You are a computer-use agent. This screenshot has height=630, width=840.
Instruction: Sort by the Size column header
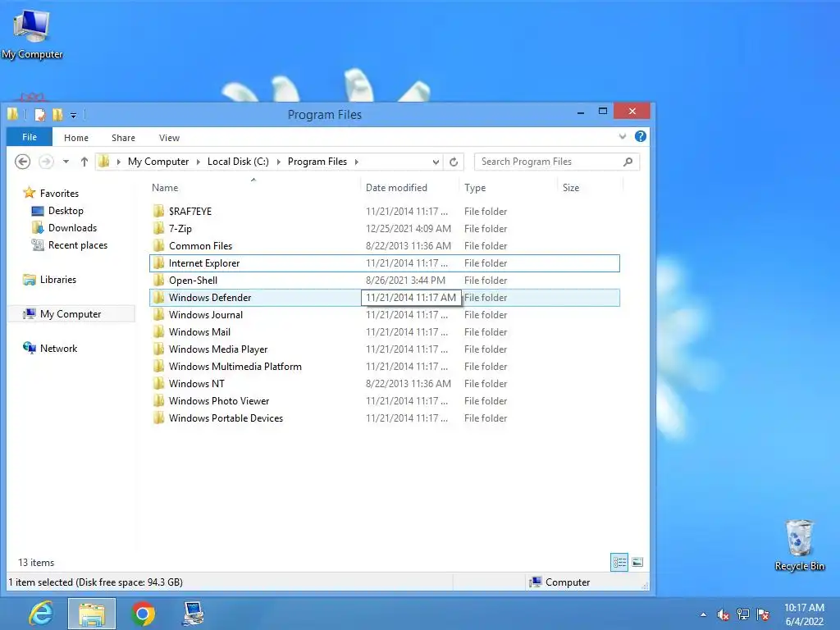point(591,188)
